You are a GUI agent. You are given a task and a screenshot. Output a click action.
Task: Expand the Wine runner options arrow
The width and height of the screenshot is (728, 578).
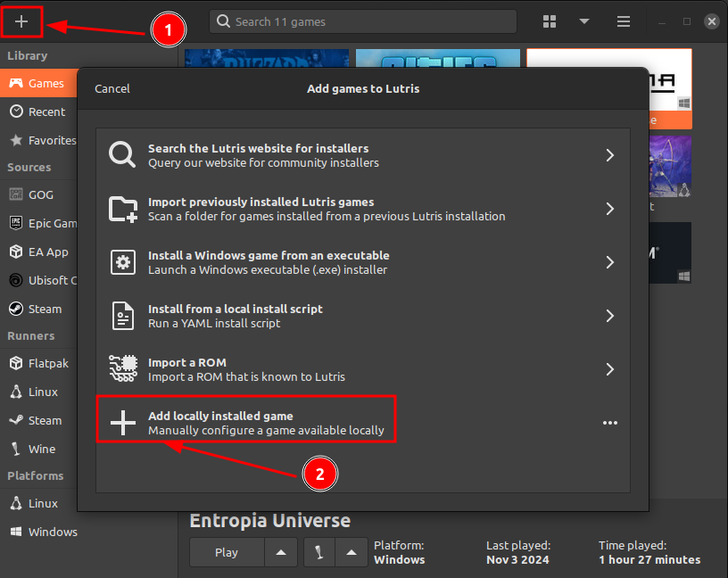(353, 552)
